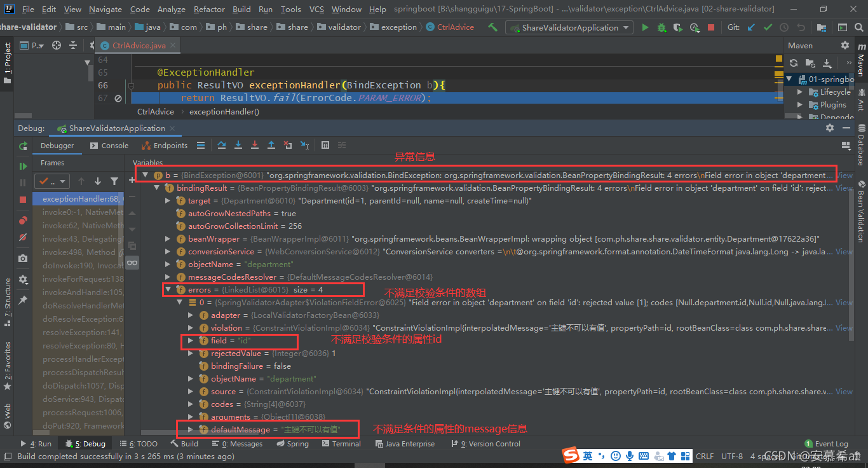The image size is (868, 468).
Task: Click Reimport Maven projects refresh icon
Action: 794,63
